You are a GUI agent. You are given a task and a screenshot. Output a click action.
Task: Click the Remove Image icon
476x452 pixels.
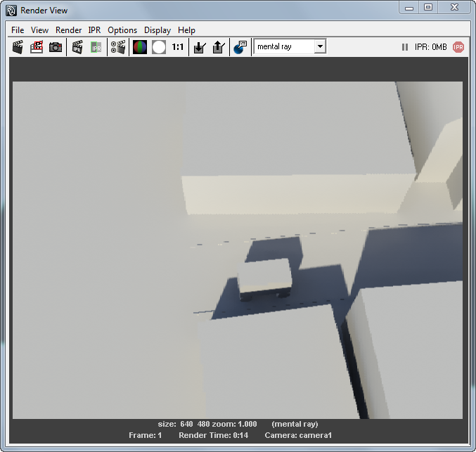point(218,47)
